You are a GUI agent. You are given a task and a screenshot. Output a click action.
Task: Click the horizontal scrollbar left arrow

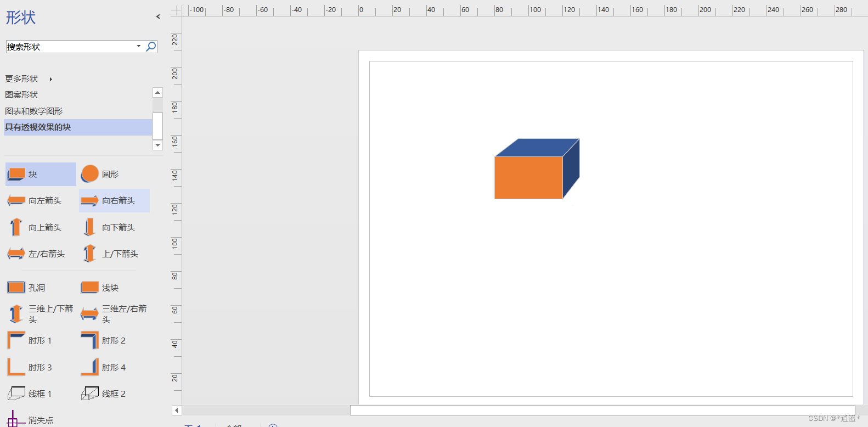(176, 410)
